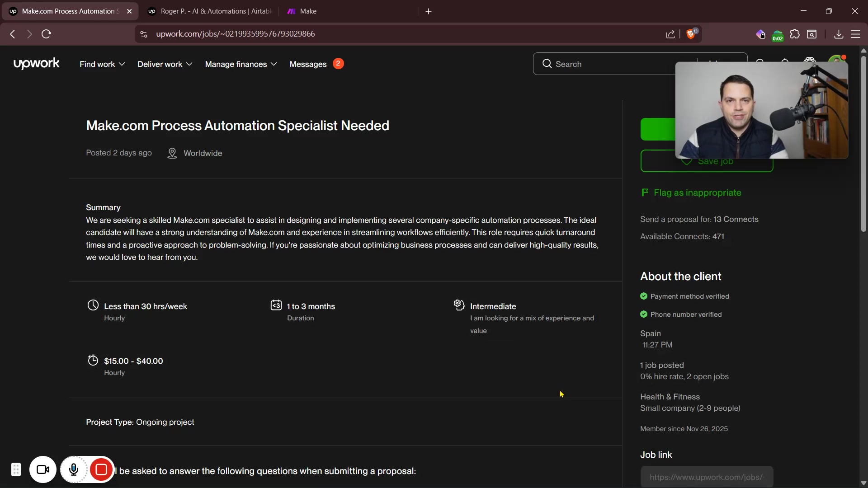Click the Brave Shields lion icon

[x=691, y=34]
